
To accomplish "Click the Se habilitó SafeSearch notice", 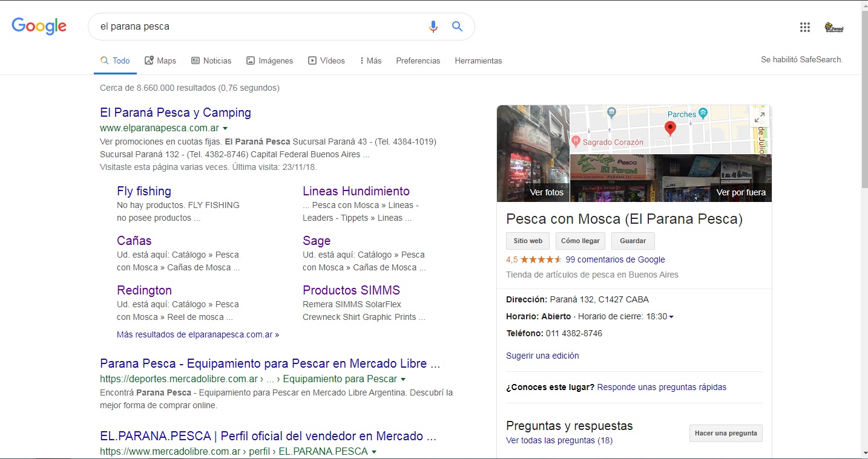I will pos(802,60).
